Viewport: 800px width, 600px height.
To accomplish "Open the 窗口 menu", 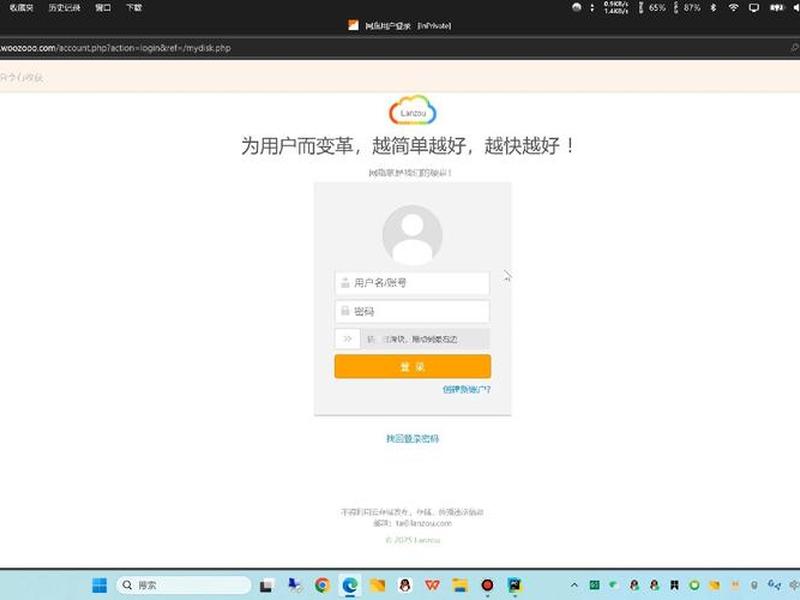I will click(x=103, y=8).
